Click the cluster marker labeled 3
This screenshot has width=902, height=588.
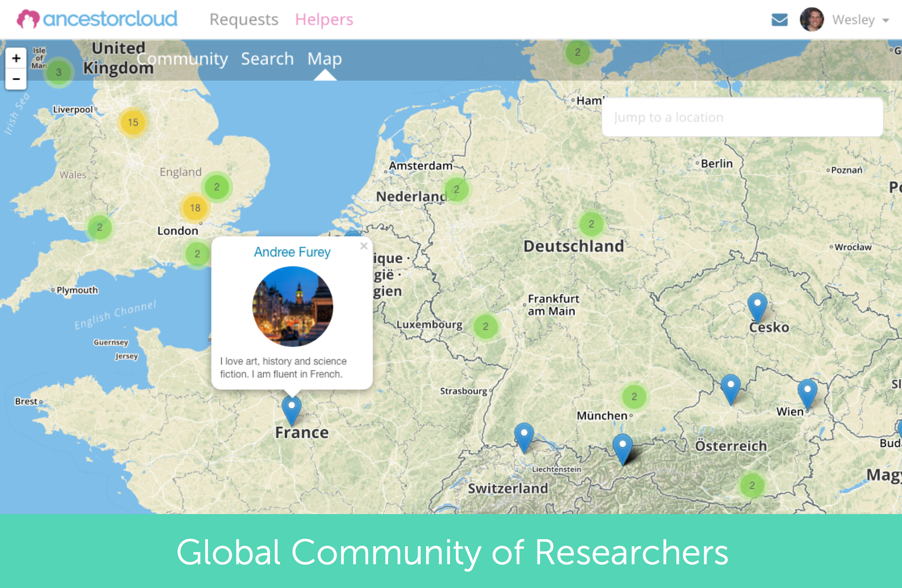coord(58,72)
